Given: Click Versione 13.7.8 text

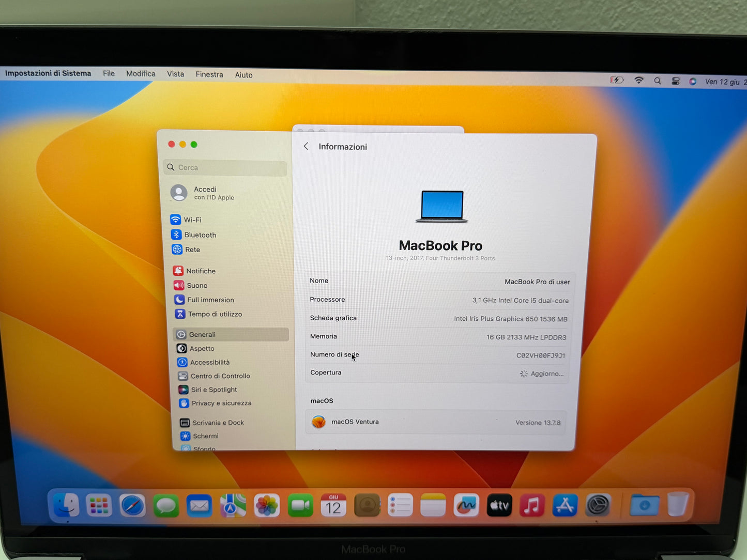Looking at the screenshot, I should tap(538, 423).
